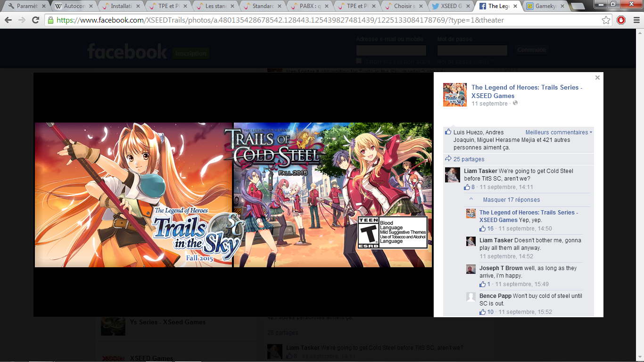This screenshot has width=644, height=362.
Task: Toggle Garder ma session active checkbox
Action: tap(359, 61)
